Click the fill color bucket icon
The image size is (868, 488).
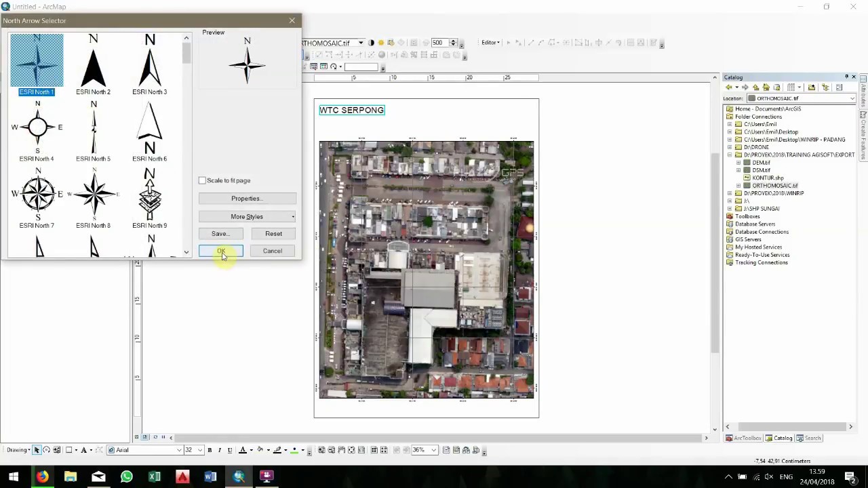[260, 450]
